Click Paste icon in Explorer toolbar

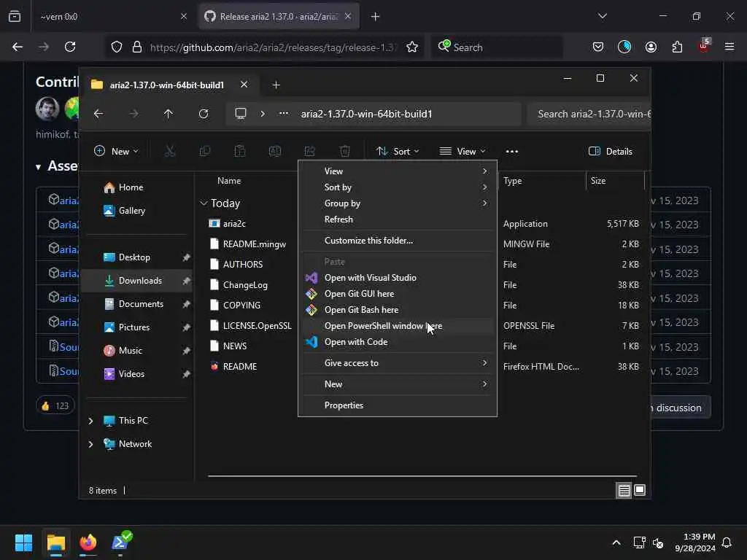point(239,152)
